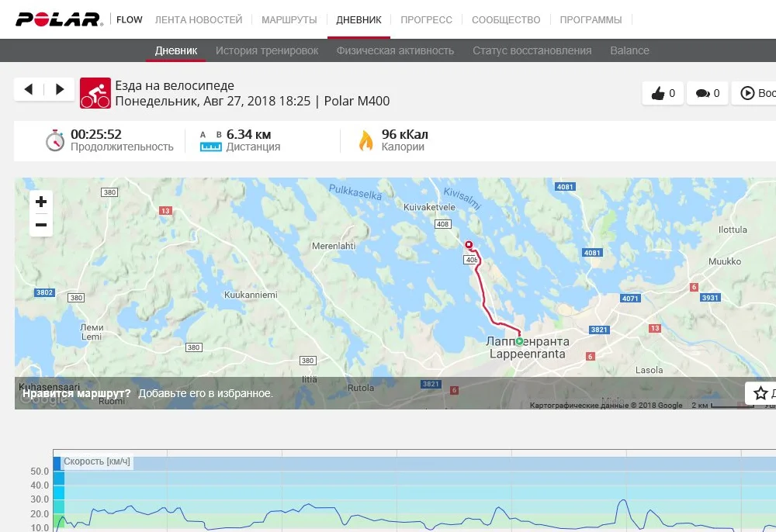Click the 96 кКал calories value
The image size is (776, 532).
coord(404,134)
